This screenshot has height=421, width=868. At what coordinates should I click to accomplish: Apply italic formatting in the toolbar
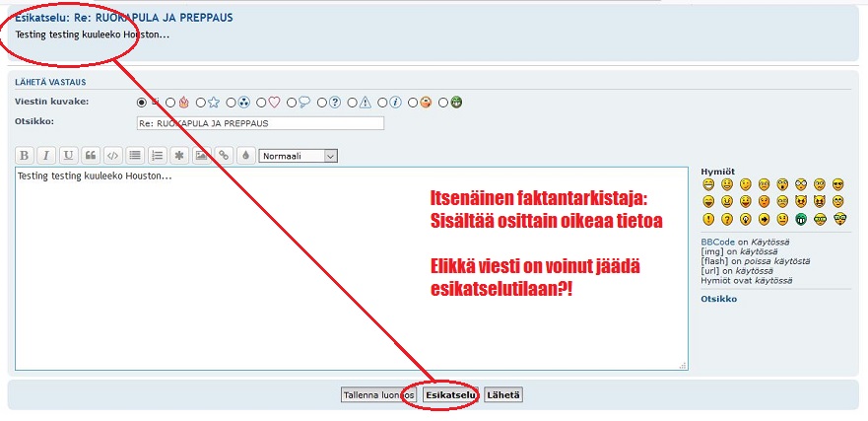click(45, 155)
